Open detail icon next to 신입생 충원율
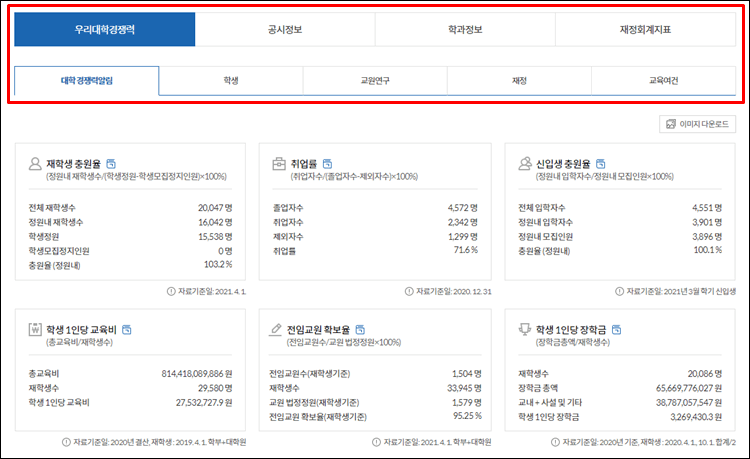Screen dimensions: 750x459 point(601,164)
